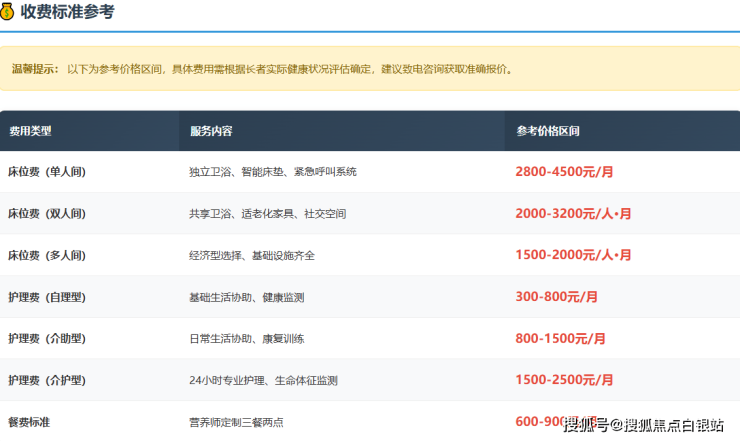This screenshot has height=441, width=740.
Task: Select the 床位费（单人间）row label
Action: coord(47,172)
